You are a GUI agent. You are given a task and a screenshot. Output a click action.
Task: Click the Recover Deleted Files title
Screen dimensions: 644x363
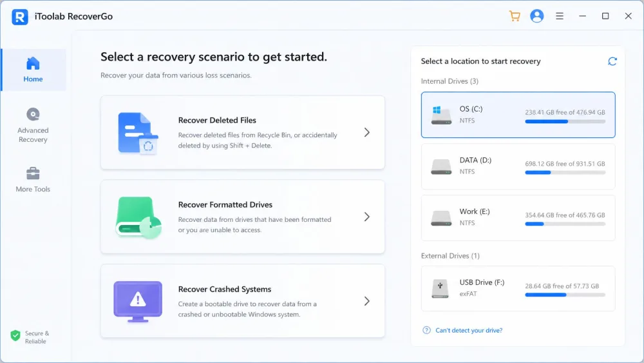[217, 120]
